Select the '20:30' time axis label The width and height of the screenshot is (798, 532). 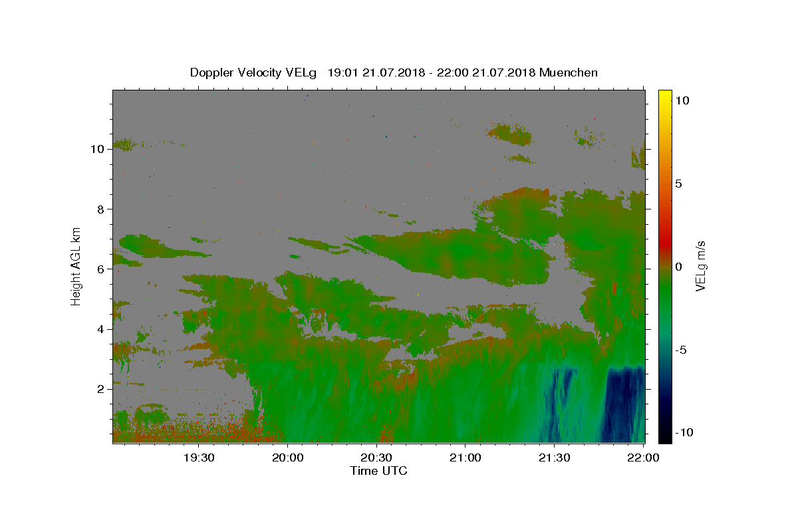point(376,458)
